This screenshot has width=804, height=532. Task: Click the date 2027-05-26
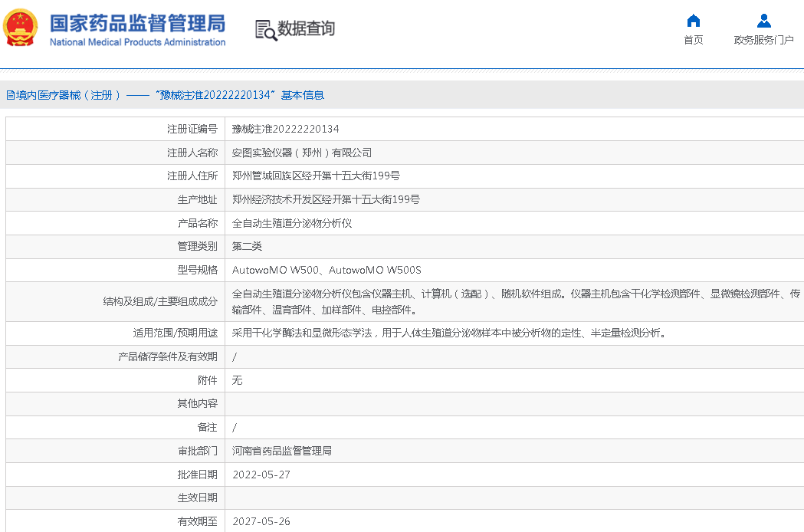click(x=261, y=521)
